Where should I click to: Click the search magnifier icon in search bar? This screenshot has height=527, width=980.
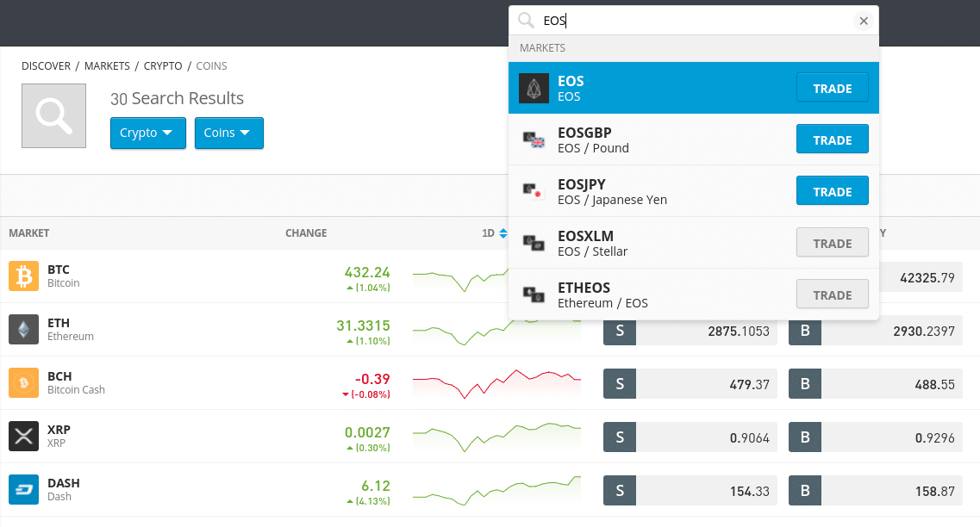[x=527, y=21]
